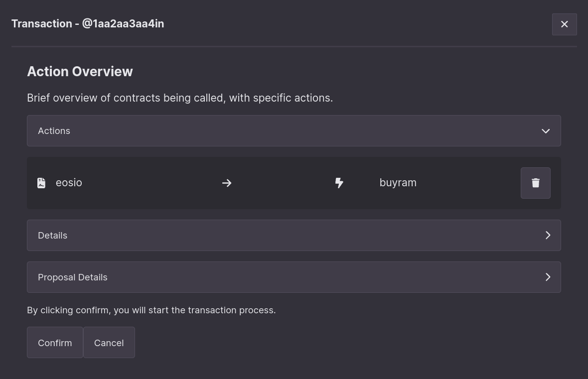
Task: Open the Details accordion label
Action: pyautogui.click(x=52, y=236)
